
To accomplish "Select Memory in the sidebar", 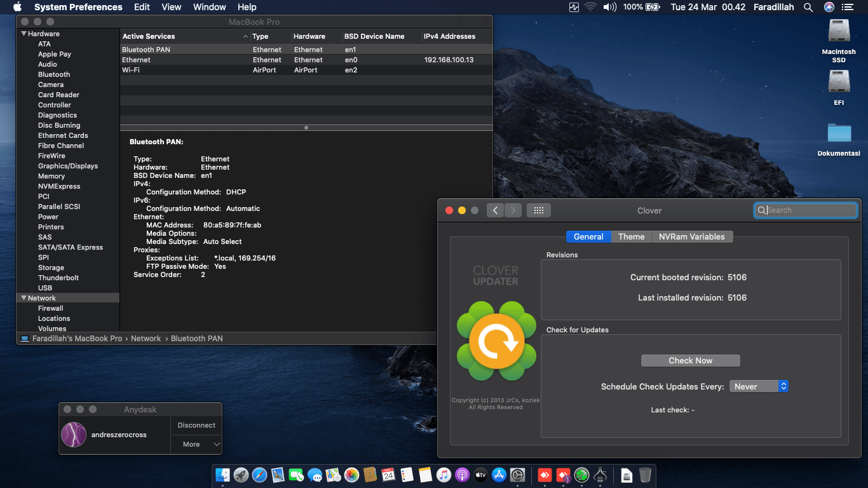I will pyautogui.click(x=51, y=176).
